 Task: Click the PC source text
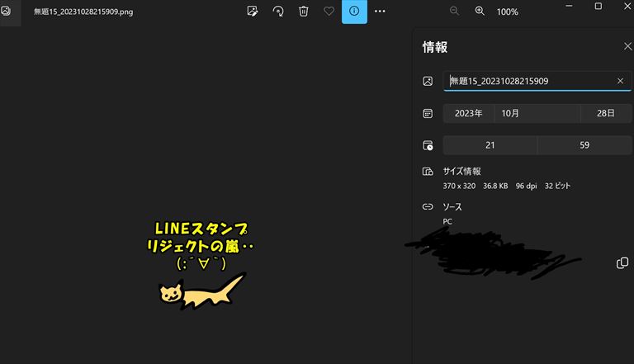tap(447, 222)
